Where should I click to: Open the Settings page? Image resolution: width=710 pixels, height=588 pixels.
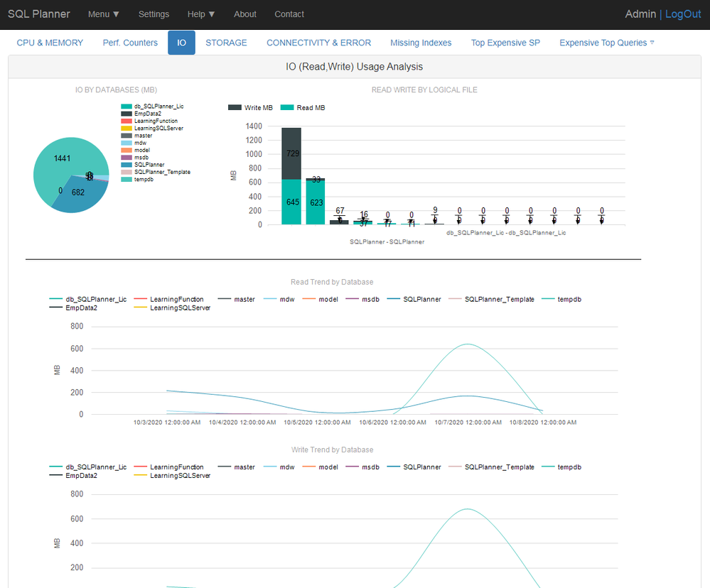(154, 14)
